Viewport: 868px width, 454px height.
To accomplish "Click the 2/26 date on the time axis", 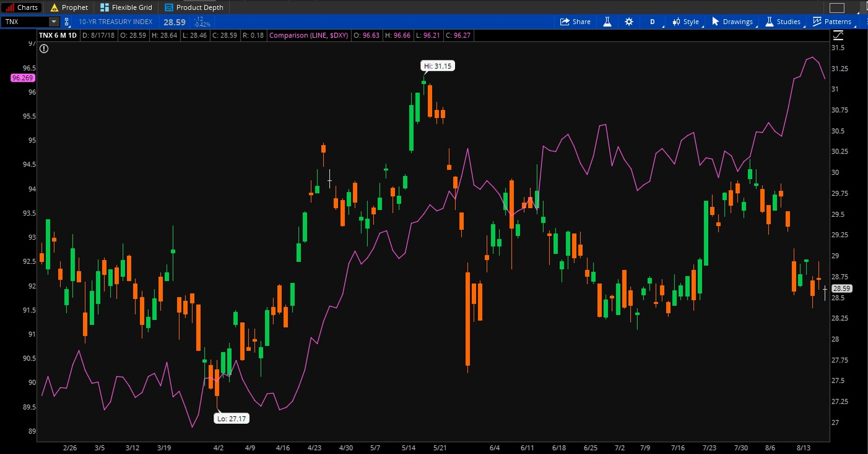I will 70,447.
